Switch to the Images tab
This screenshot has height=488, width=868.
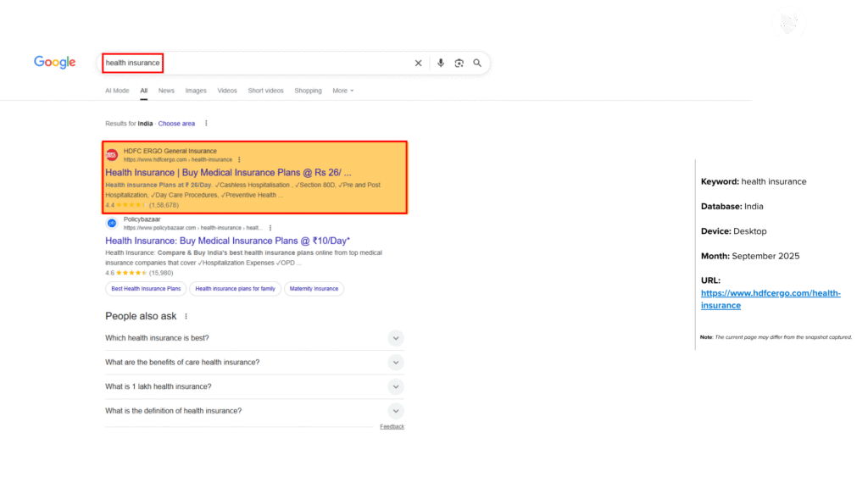pyautogui.click(x=196, y=91)
